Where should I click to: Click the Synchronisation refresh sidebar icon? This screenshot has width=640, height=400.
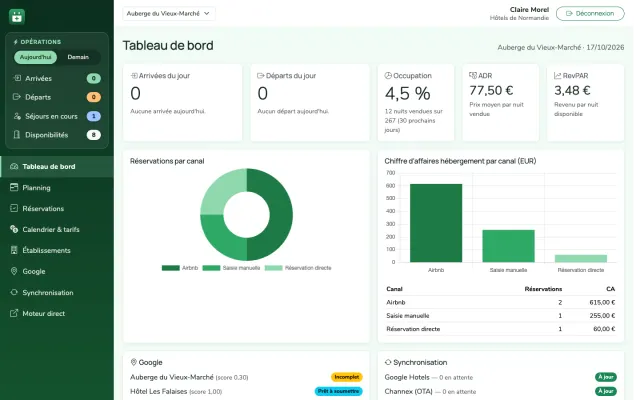coord(14,292)
